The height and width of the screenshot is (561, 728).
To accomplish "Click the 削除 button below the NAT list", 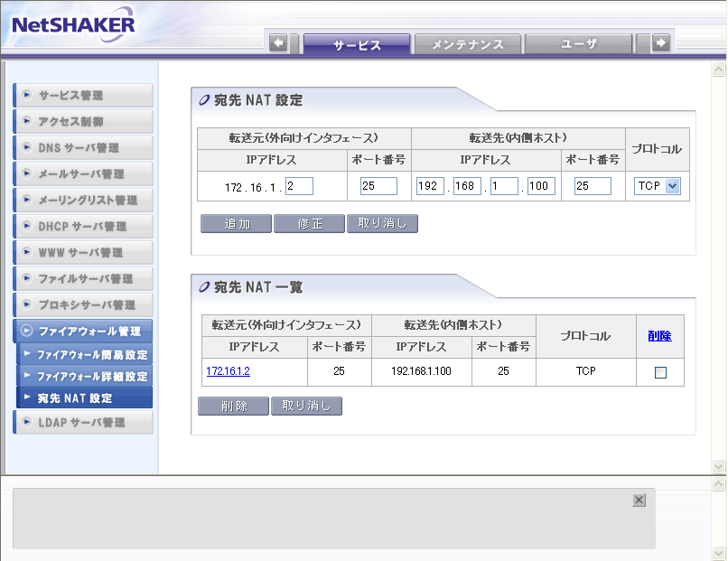I will click(x=233, y=407).
